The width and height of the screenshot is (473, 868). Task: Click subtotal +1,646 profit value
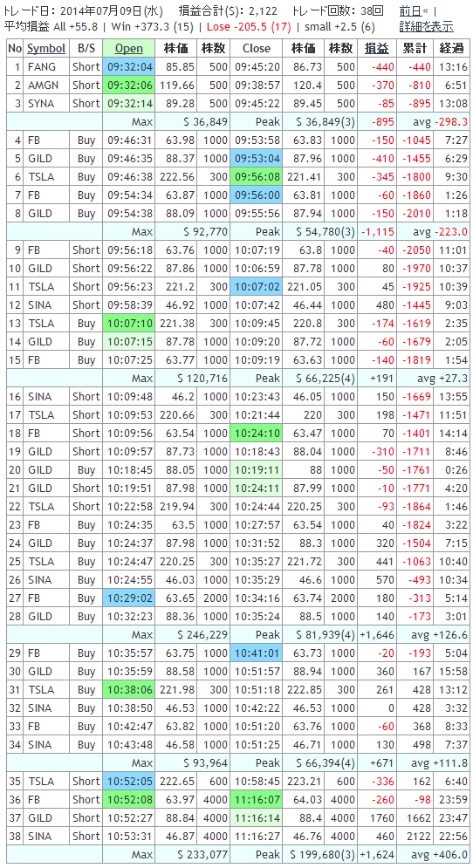377,634
